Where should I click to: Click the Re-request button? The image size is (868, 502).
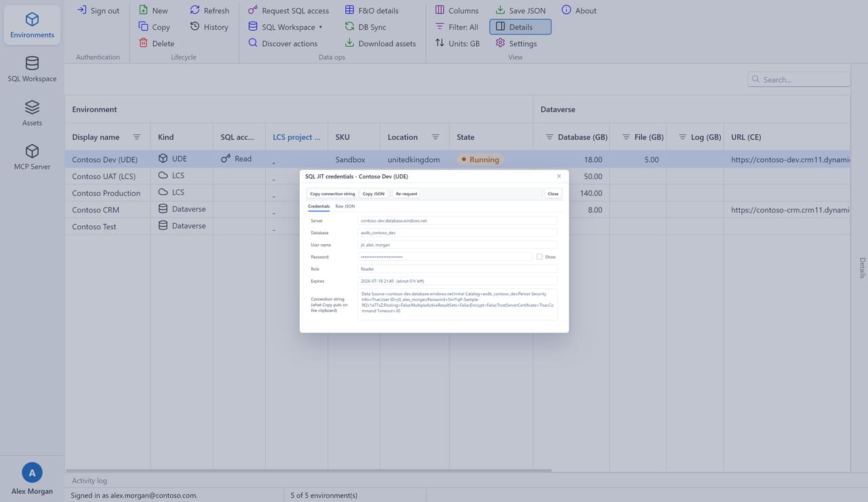pos(406,193)
